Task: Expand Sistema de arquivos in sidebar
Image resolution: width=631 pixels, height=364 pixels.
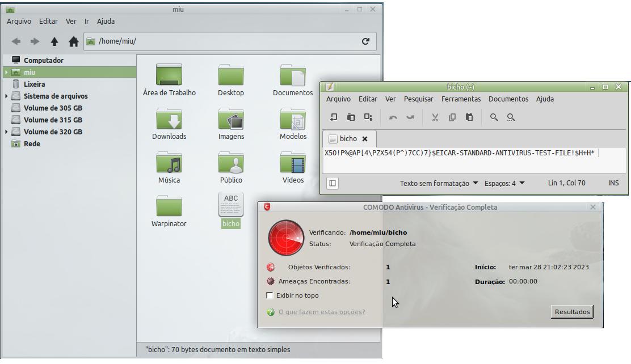Action: [x=6, y=96]
